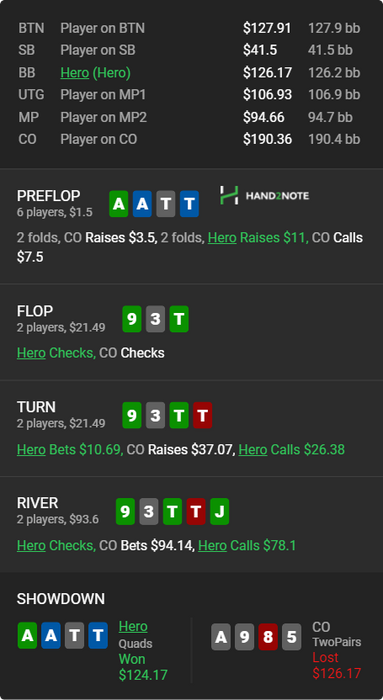Click the Hero link in showdown section
Screen dimensions: 383x700
(x=133, y=626)
